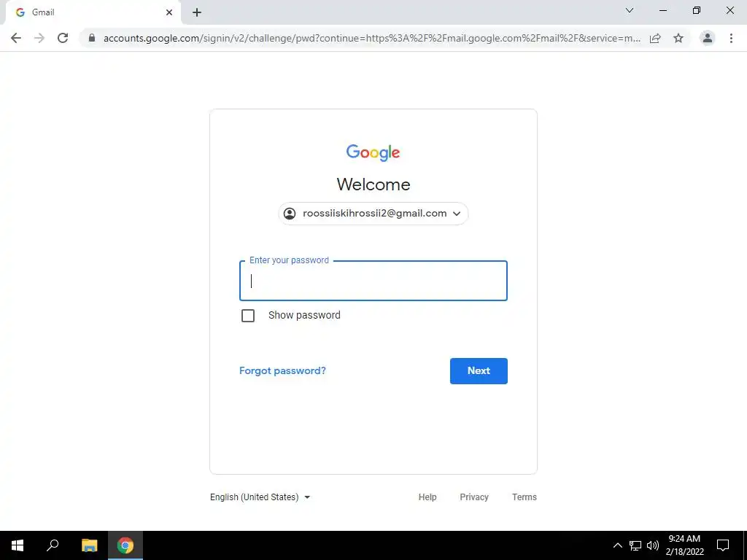The image size is (747, 560).
Task: Show hidden icons in the system tray
Action: pyautogui.click(x=617, y=545)
